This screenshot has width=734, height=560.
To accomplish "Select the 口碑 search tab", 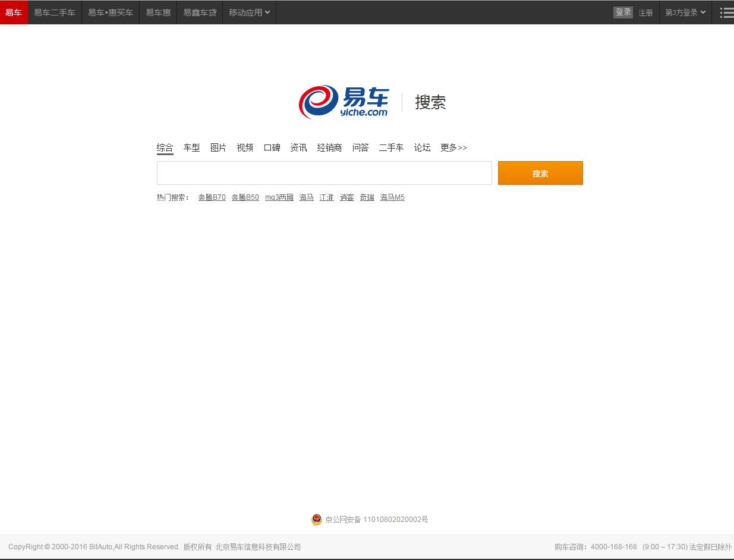I will pyautogui.click(x=272, y=147).
